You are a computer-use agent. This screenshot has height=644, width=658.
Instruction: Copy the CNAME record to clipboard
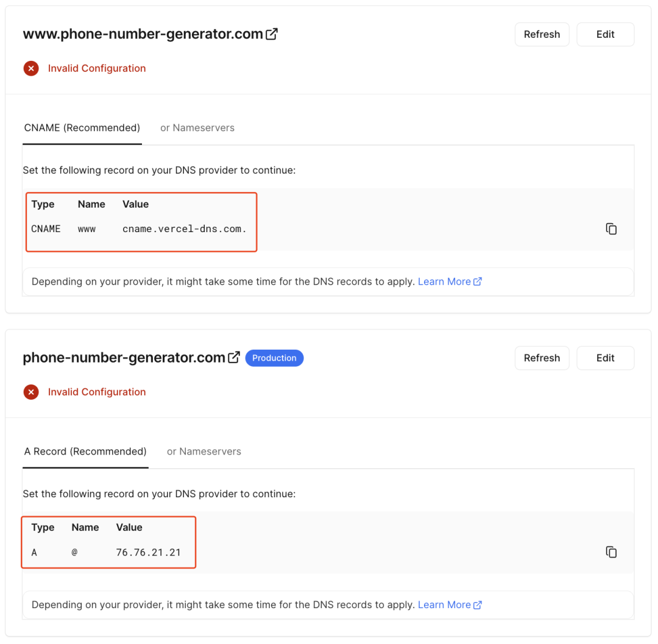[x=611, y=229]
